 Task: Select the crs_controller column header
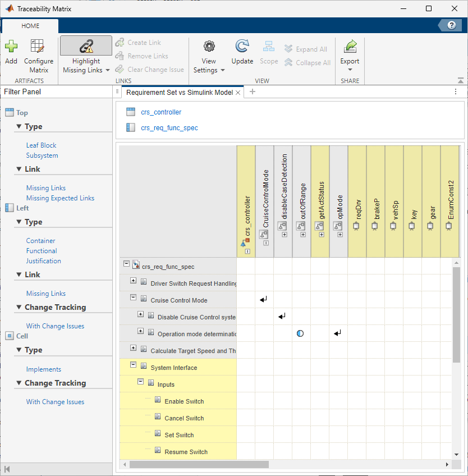246,202
